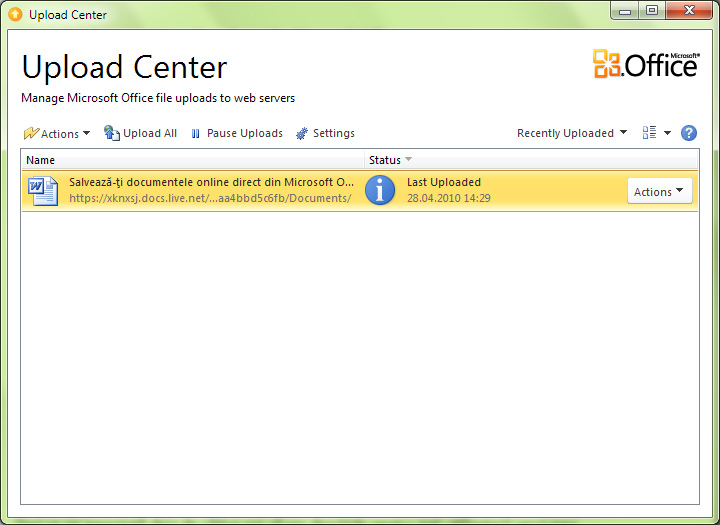Open Help with the blue question icon
Screen dimensions: 720x525
point(689,133)
